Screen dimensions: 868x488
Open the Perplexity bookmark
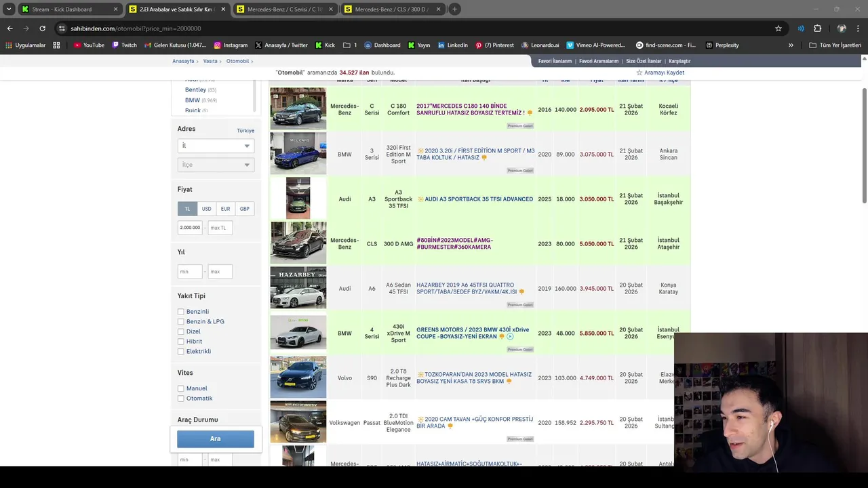click(722, 45)
